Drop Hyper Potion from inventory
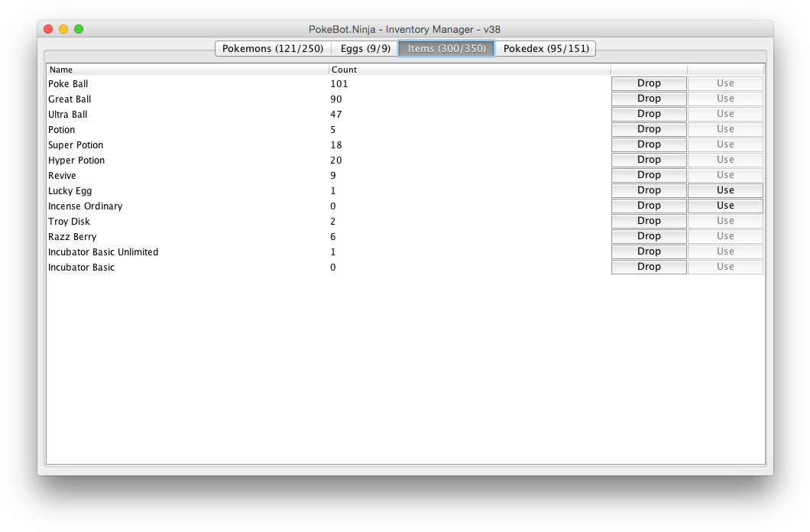 click(x=649, y=160)
